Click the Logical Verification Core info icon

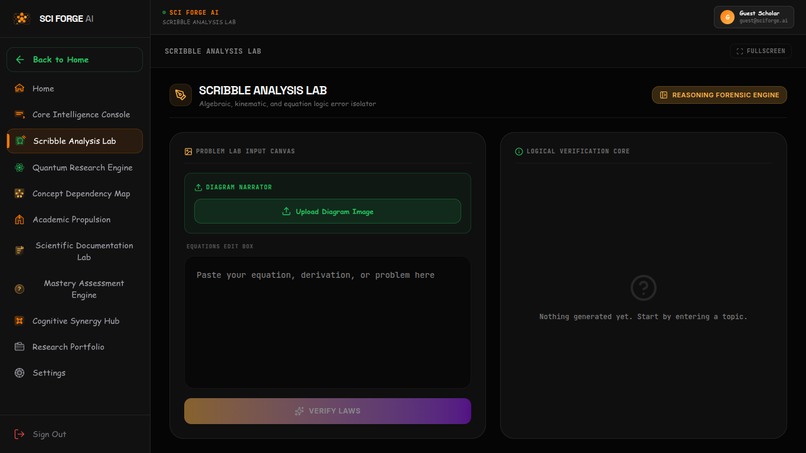coord(519,151)
